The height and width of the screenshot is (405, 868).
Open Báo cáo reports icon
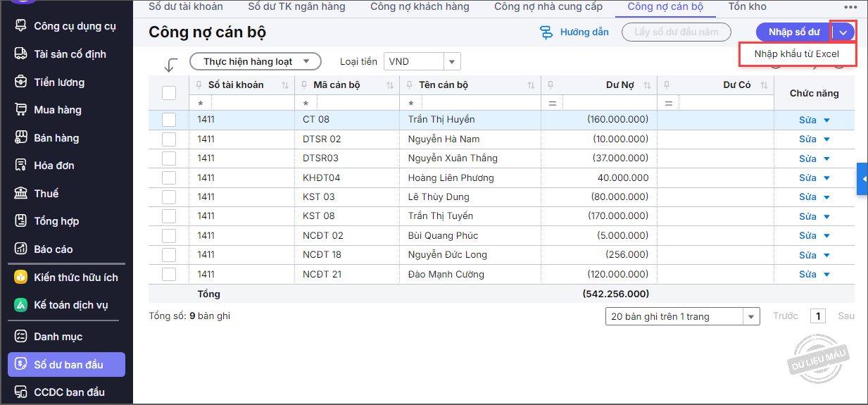point(21,249)
